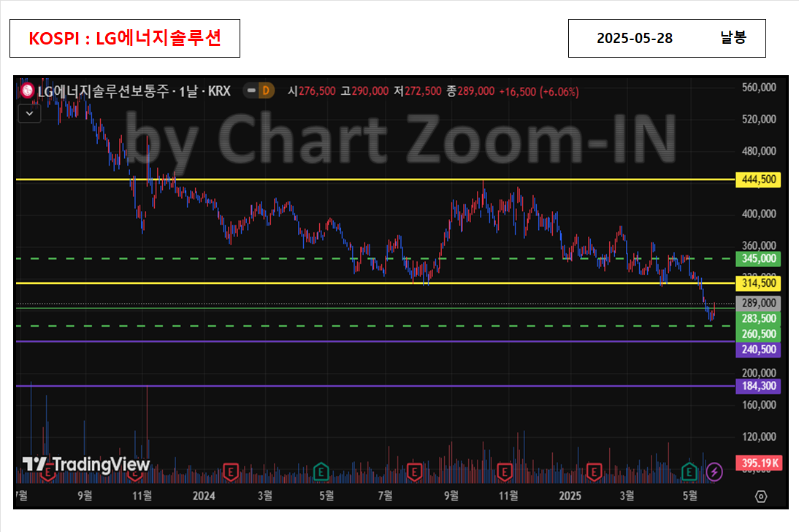Select the purple 184,300 price label
This screenshot has width=799, height=532.
[x=758, y=386]
